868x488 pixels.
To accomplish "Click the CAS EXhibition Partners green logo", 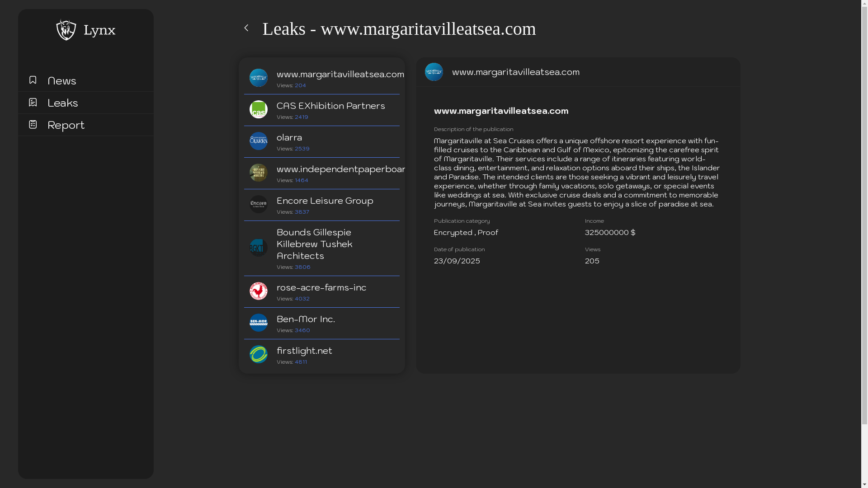I will 259,109.
